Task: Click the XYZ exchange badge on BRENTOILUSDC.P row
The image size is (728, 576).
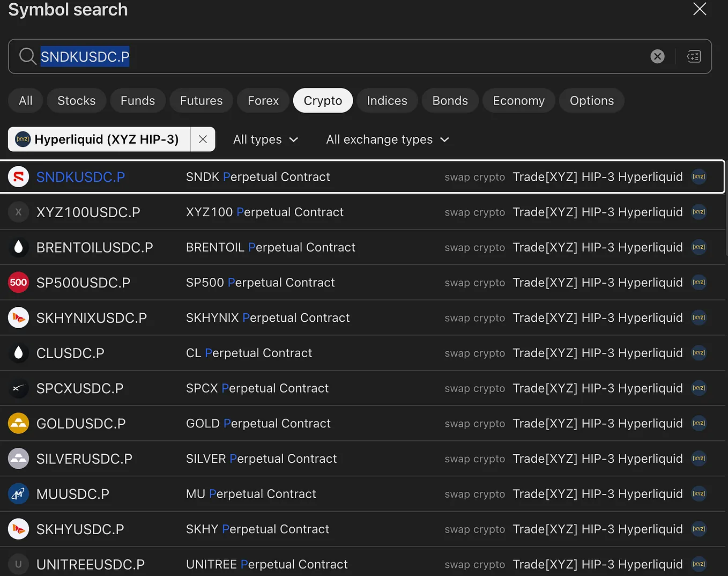Action: [699, 247]
